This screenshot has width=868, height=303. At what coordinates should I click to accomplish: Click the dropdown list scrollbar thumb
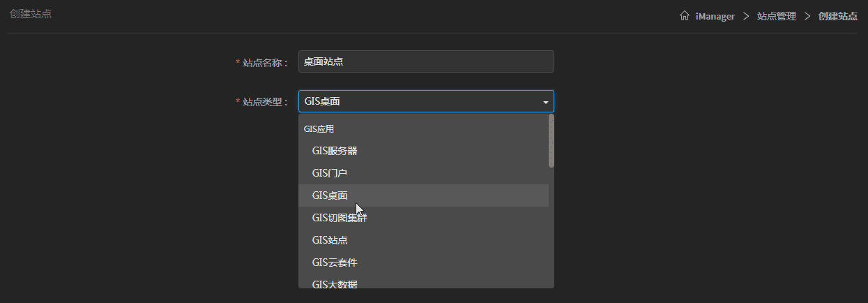[551, 141]
